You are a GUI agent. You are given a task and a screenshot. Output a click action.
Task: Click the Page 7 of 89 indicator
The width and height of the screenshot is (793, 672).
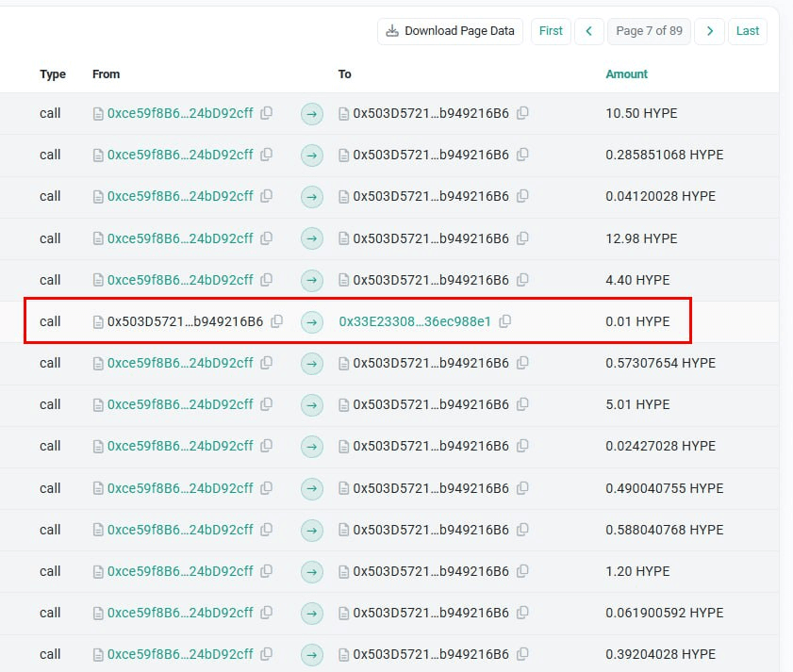coord(649,31)
